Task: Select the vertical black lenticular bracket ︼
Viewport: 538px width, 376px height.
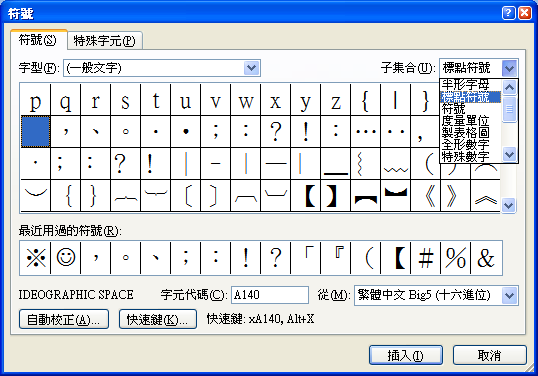Action: click(395, 196)
